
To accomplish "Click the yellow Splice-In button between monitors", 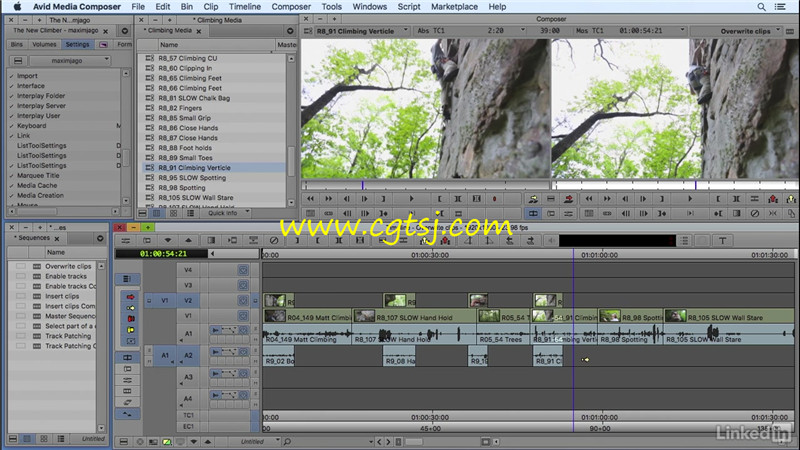I will 533,199.
